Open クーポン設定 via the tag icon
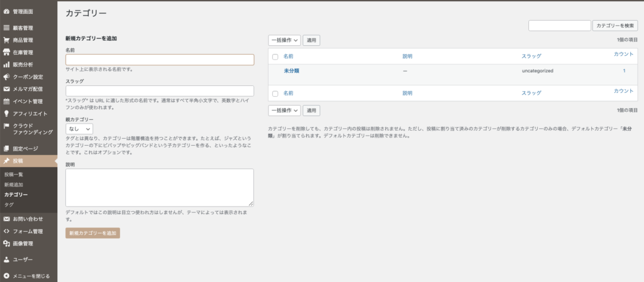 pos(6,77)
